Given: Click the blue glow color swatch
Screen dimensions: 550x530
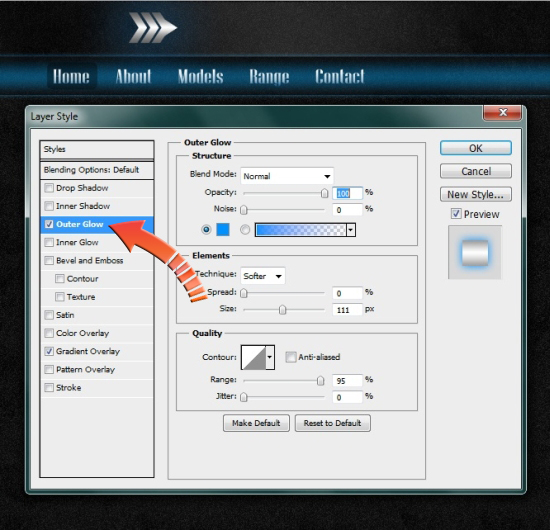Looking at the screenshot, I should click(x=223, y=230).
